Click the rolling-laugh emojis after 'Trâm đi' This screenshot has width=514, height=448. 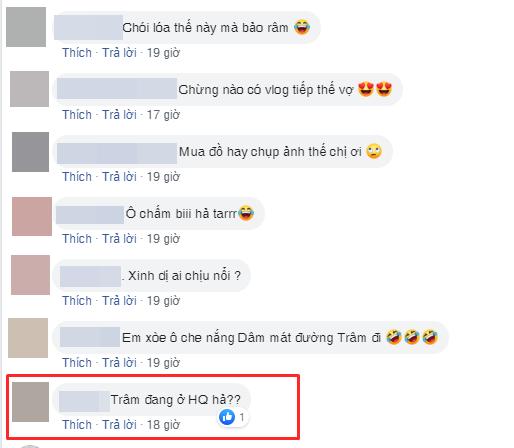412,337
